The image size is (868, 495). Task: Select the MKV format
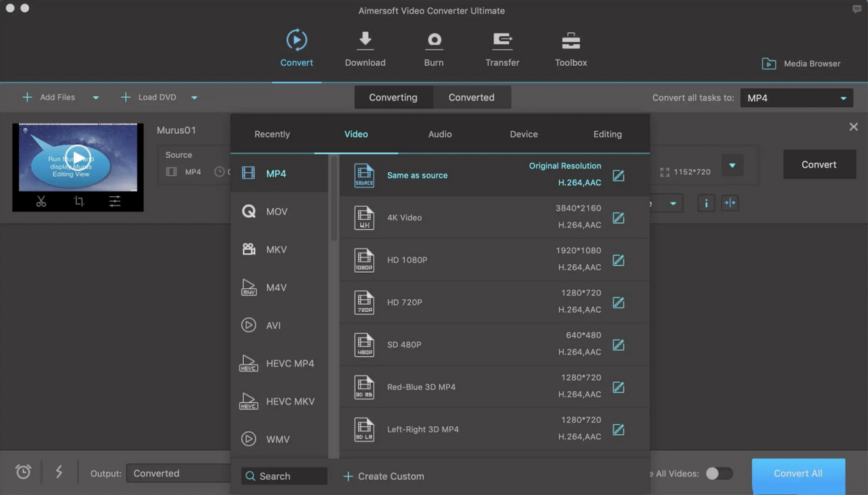tap(280, 249)
